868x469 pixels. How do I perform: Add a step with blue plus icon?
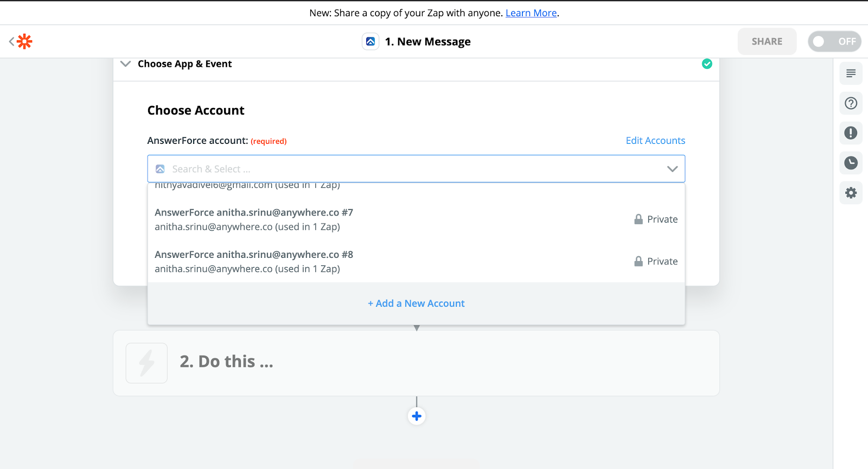pyautogui.click(x=417, y=416)
